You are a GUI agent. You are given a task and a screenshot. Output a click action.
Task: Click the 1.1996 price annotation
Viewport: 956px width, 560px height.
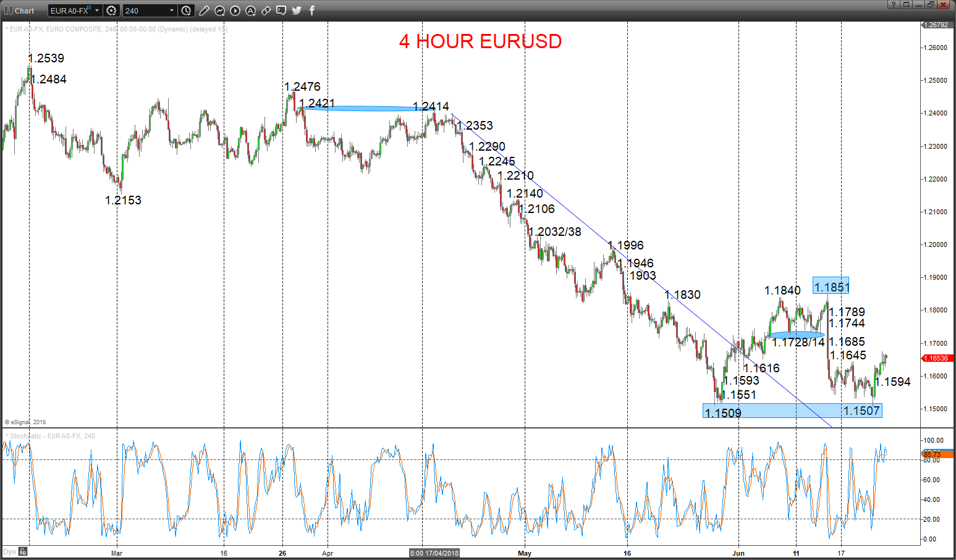point(625,245)
